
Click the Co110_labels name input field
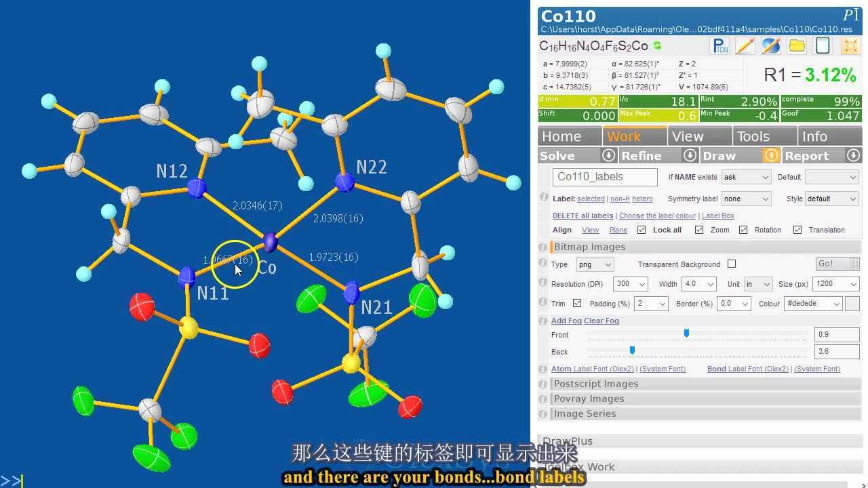tap(604, 177)
